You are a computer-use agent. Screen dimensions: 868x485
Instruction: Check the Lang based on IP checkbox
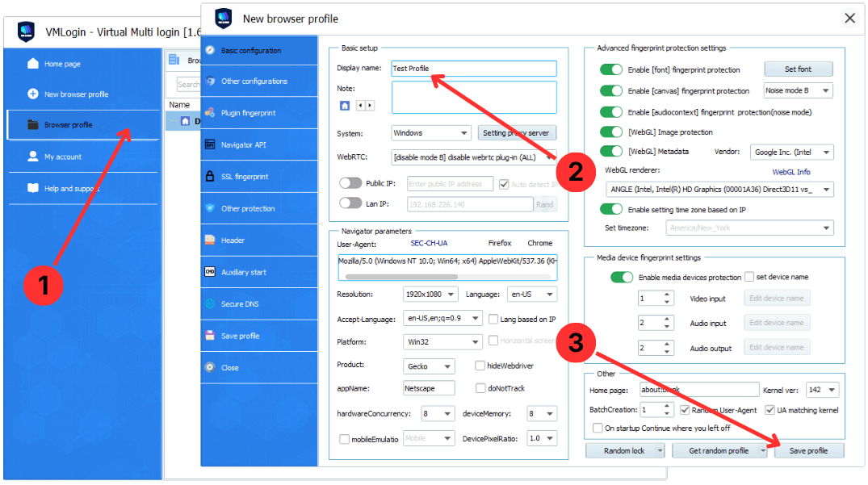(493, 319)
